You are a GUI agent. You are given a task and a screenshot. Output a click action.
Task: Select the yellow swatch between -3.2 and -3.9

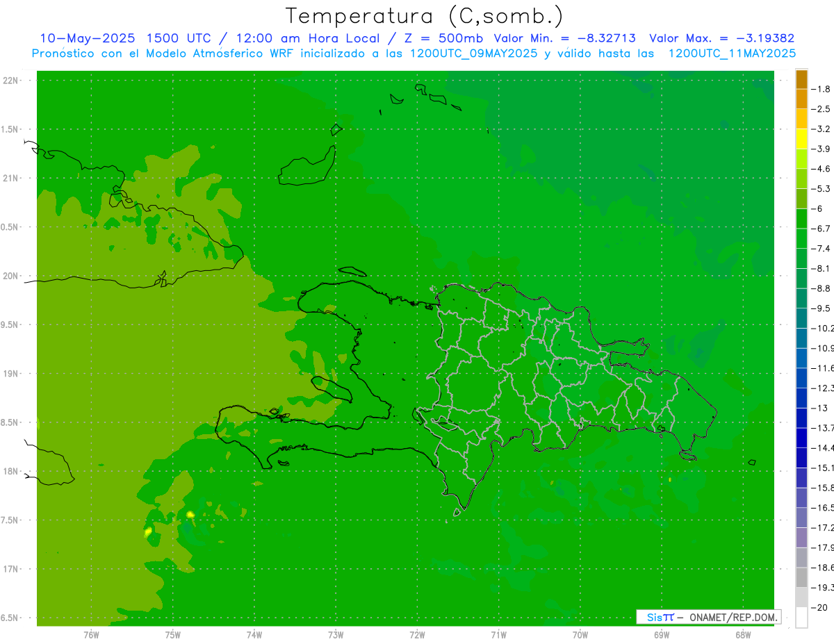801,139
